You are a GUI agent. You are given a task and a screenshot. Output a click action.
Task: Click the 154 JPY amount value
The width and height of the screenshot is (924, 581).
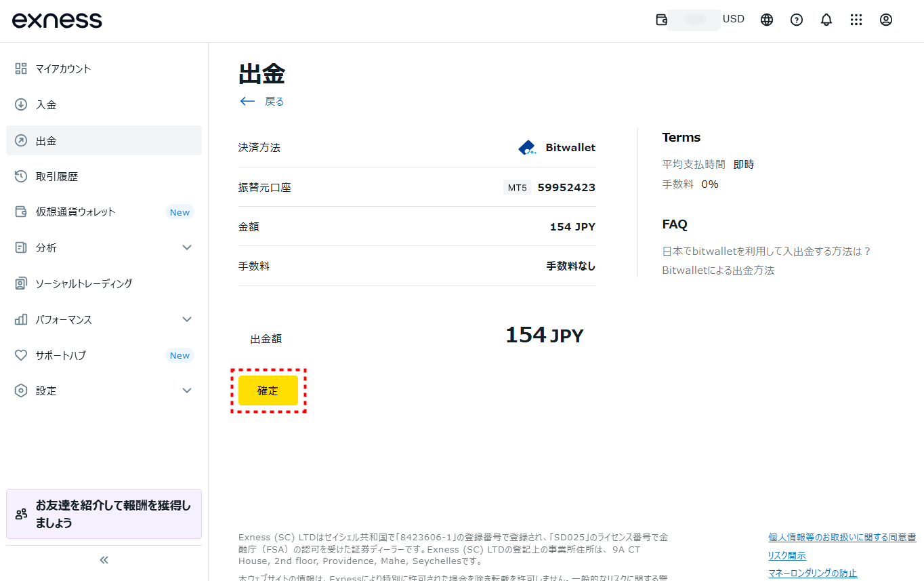[572, 226]
